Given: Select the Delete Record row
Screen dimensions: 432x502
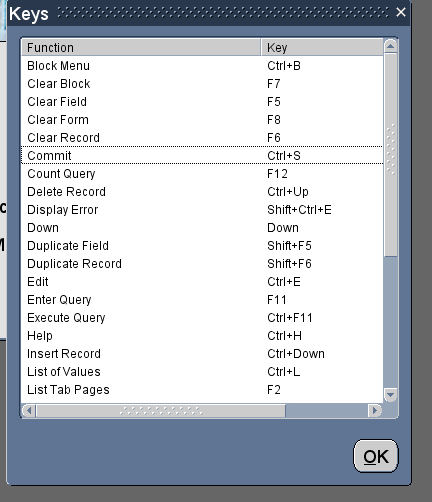Looking at the screenshot, I should coord(202,192).
